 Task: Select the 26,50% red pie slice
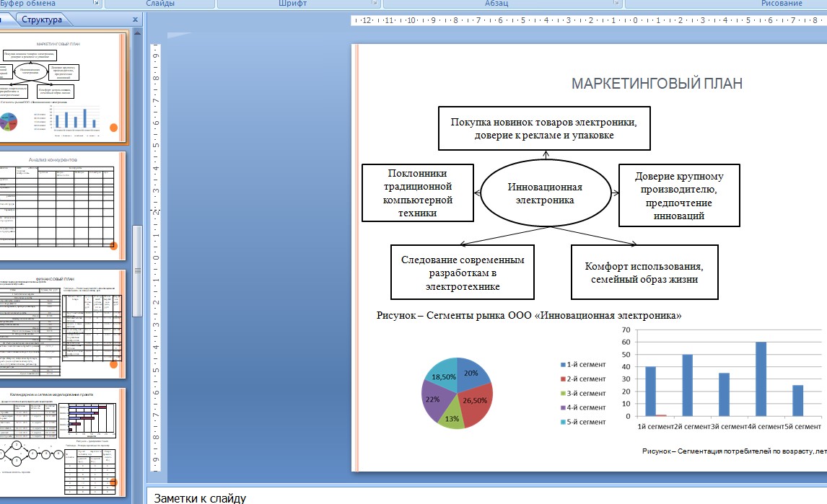(473, 403)
